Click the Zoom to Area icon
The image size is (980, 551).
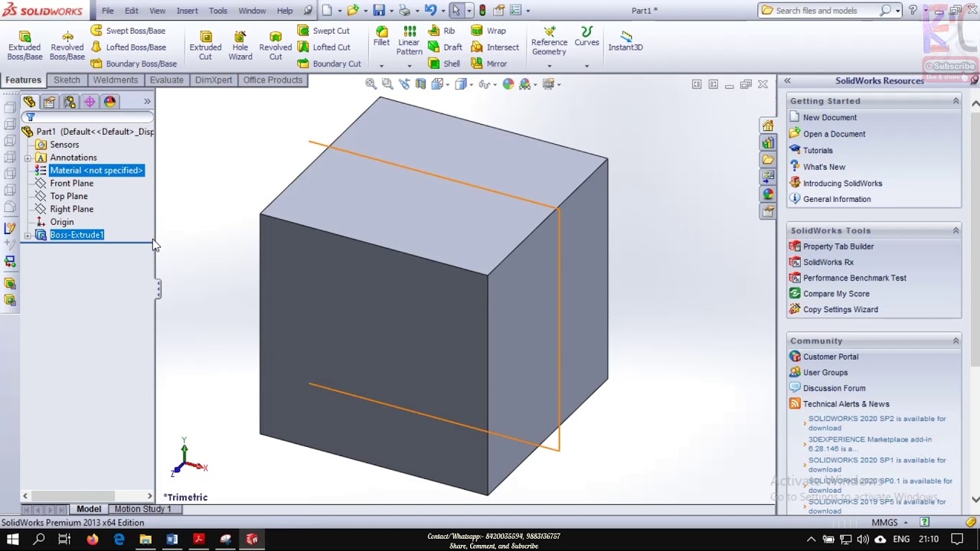(387, 84)
